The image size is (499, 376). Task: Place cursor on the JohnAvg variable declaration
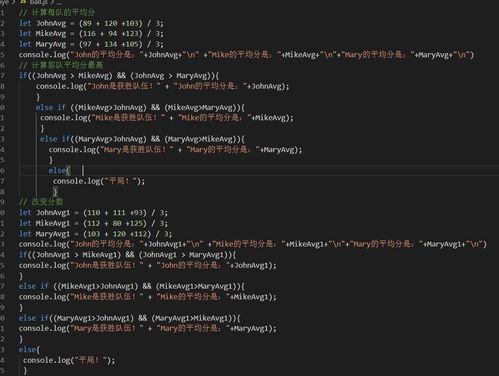51,23
